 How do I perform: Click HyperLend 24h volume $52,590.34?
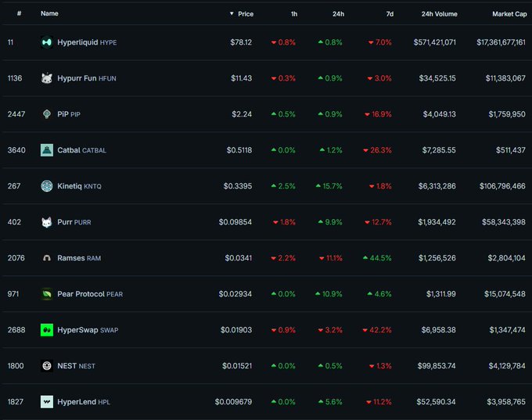point(437,402)
